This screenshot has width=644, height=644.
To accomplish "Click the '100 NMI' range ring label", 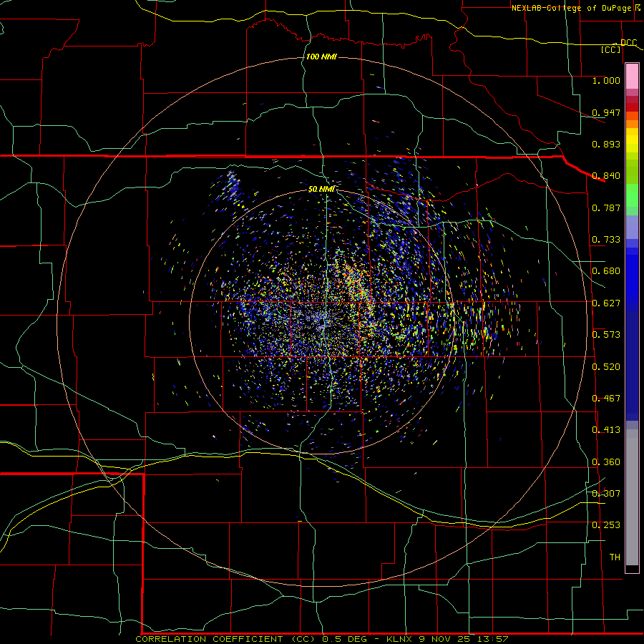I will coord(321,57).
